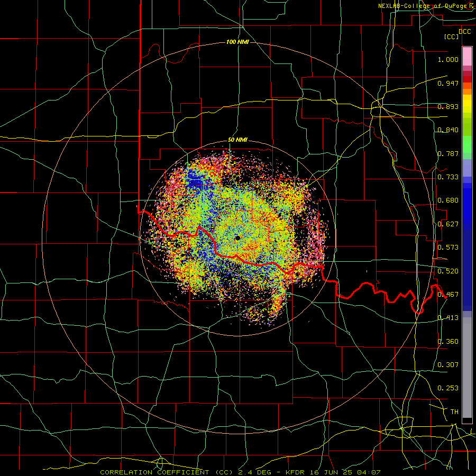Click the 0.787 legend value
476x476 pixels.
[x=448, y=153]
